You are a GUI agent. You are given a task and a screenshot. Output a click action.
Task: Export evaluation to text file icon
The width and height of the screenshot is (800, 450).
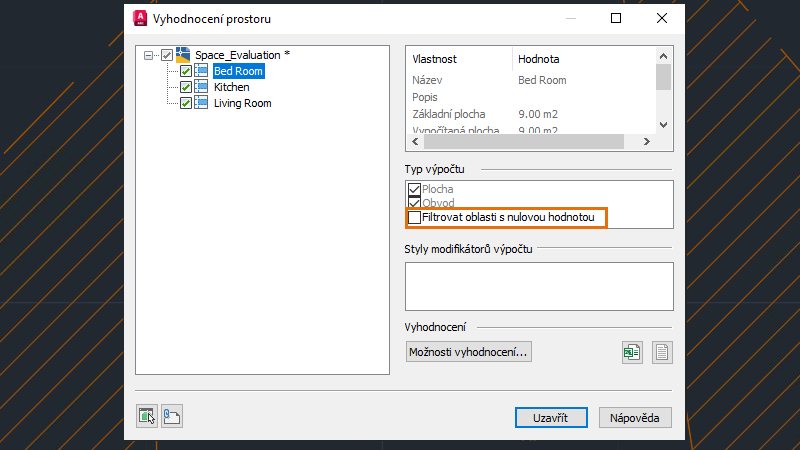click(x=662, y=352)
